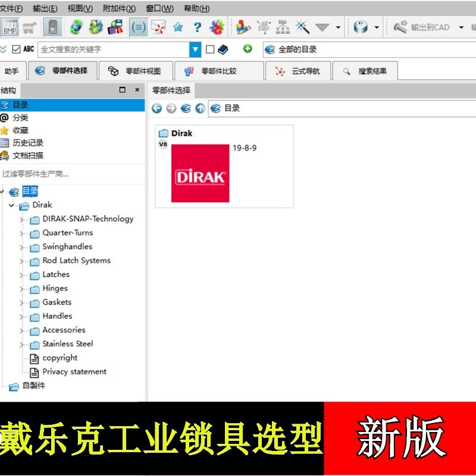Click the favorites star icon
The height and width of the screenshot is (476, 476).
pyautogui.click(x=177, y=27)
